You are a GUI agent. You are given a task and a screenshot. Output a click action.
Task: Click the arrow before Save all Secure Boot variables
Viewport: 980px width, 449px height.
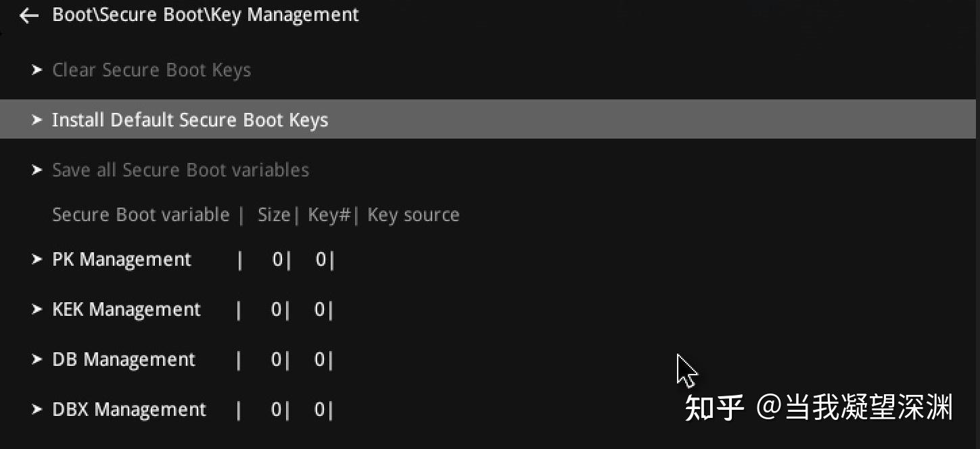[x=37, y=170]
